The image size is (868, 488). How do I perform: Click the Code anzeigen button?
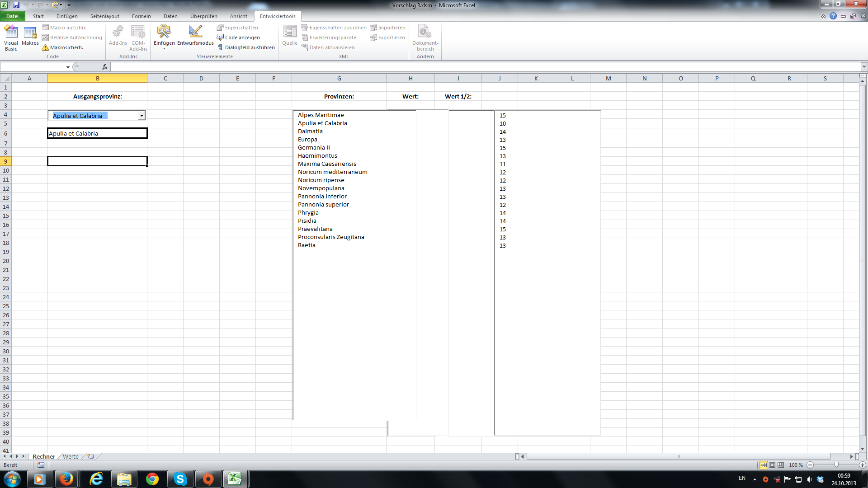point(238,38)
